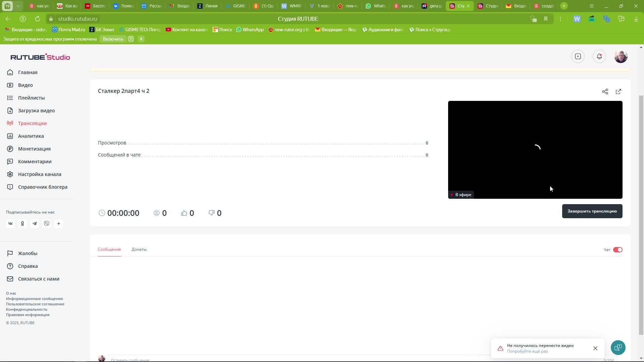Click the live stream video preview
The width and height of the screenshot is (644, 362).
(x=535, y=149)
